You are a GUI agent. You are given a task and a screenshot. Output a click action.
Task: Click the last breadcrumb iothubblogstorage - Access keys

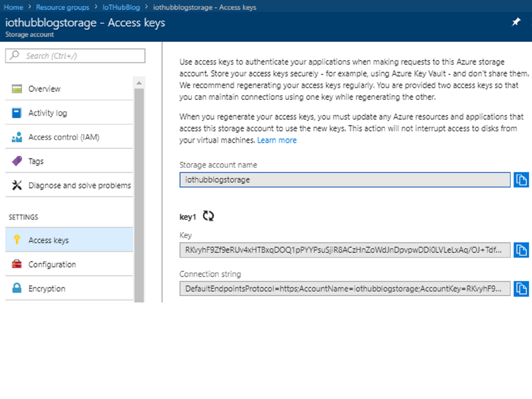(204, 7)
